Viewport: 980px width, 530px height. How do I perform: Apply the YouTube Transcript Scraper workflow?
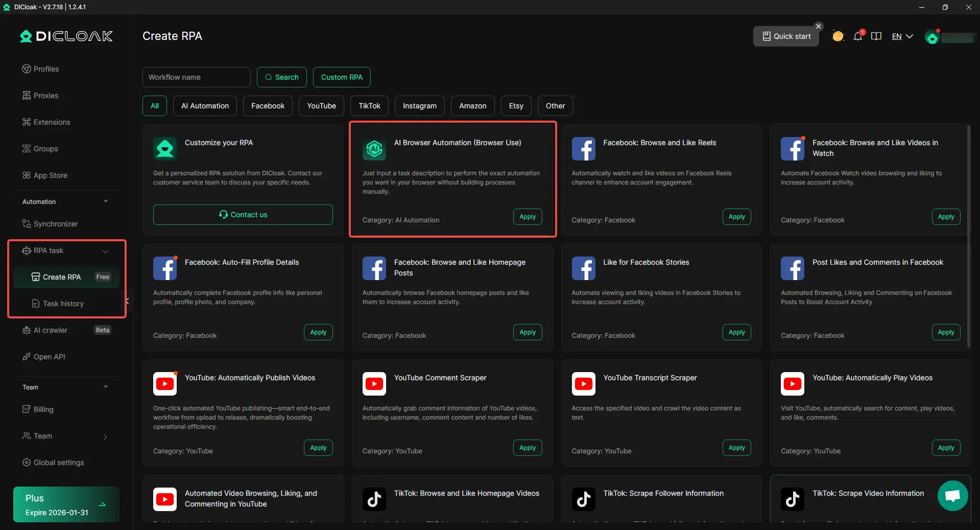tap(736, 448)
